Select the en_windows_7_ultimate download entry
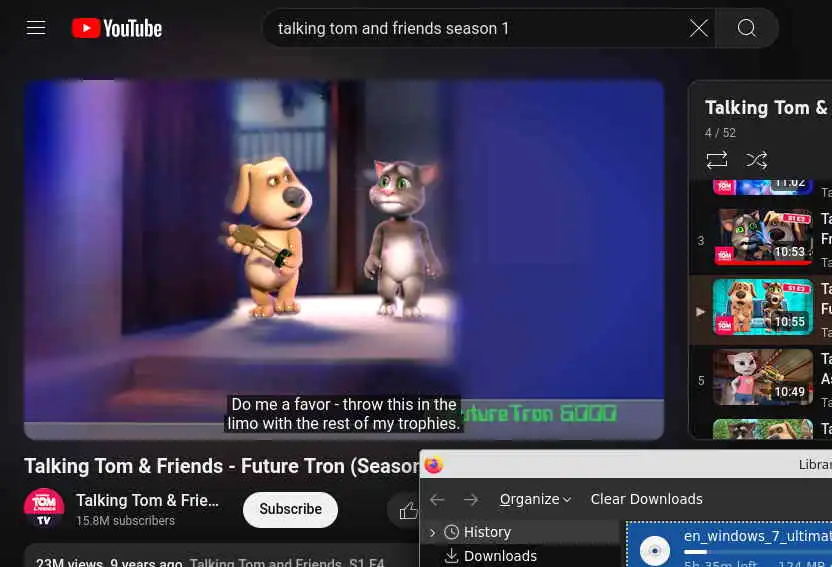This screenshot has width=832, height=567. [729, 545]
